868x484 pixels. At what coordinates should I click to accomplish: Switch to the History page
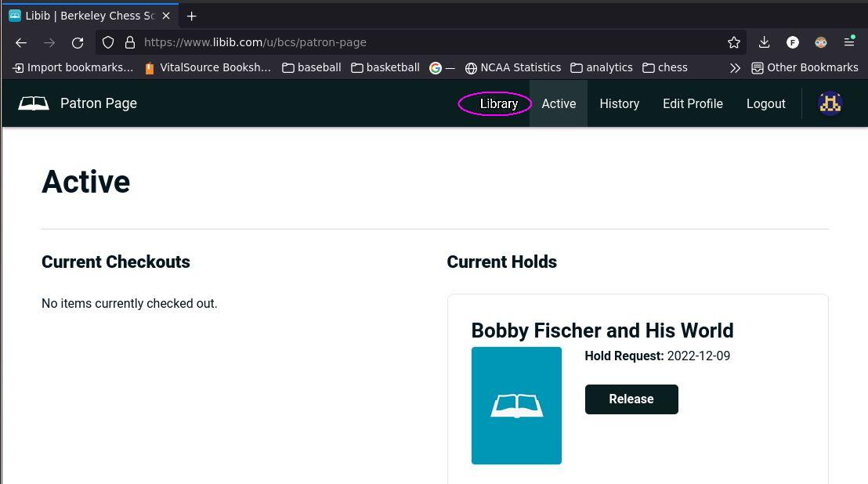[x=619, y=103]
